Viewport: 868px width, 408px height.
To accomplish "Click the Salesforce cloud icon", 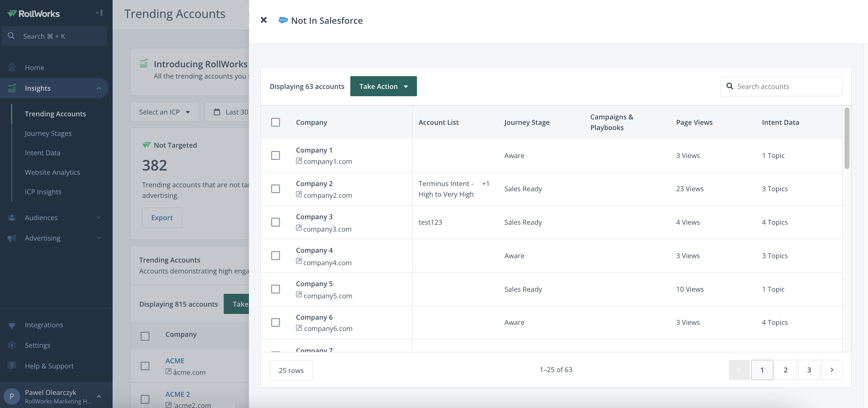I will [283, 20].
